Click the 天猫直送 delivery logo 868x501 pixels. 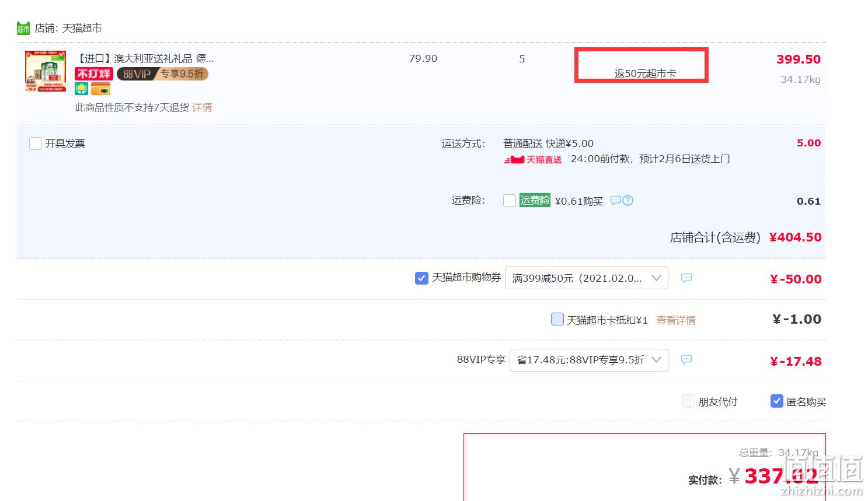pos(533,159)
